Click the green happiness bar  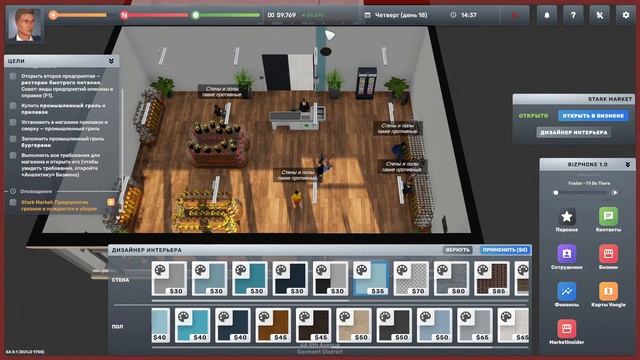226,15
